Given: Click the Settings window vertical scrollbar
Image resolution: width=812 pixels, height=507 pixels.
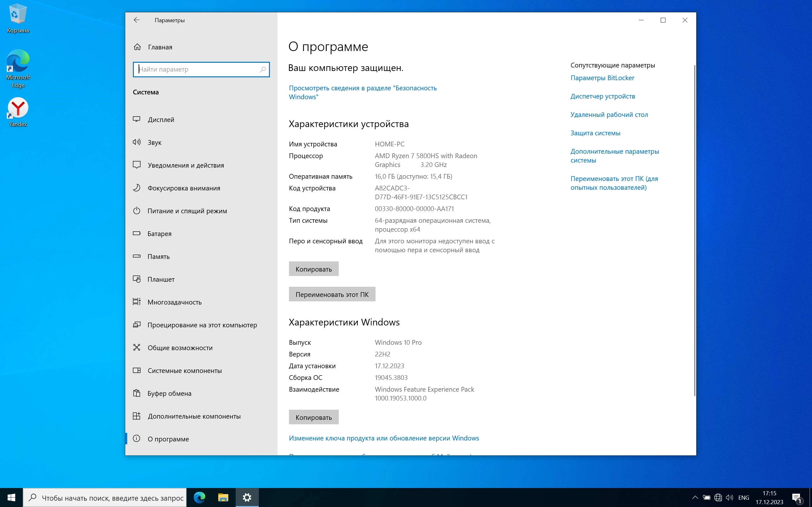Looking at the screenshot, I should click(694, 231).
